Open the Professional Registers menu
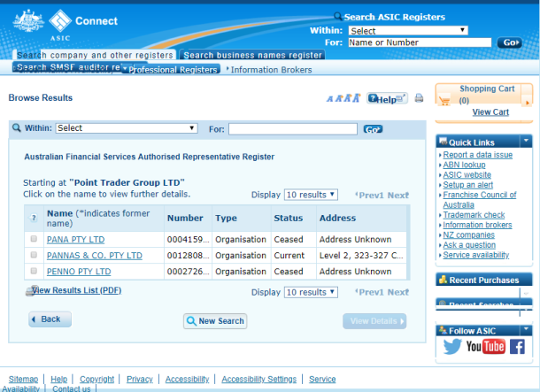 (x=173, y=70)
